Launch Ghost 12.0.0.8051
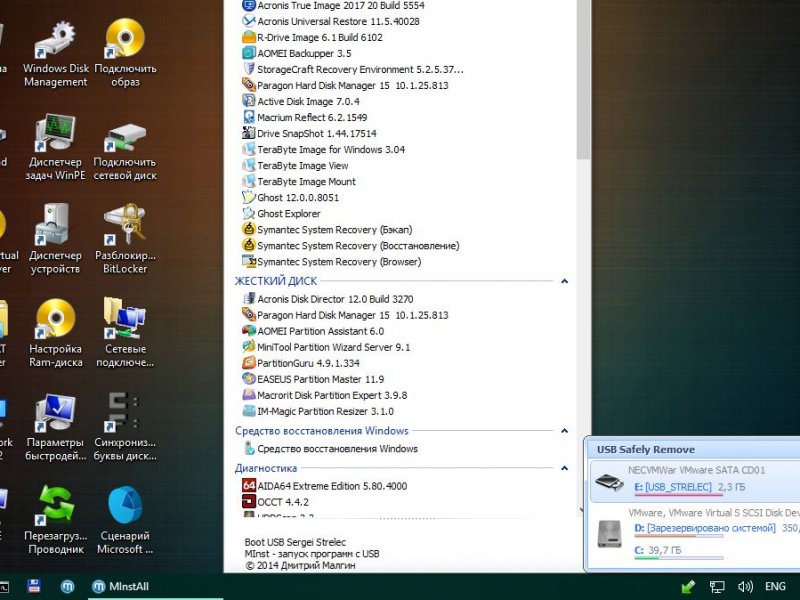Image resolution: width=800 pixels, height=600 pixels. pos(290,197)
